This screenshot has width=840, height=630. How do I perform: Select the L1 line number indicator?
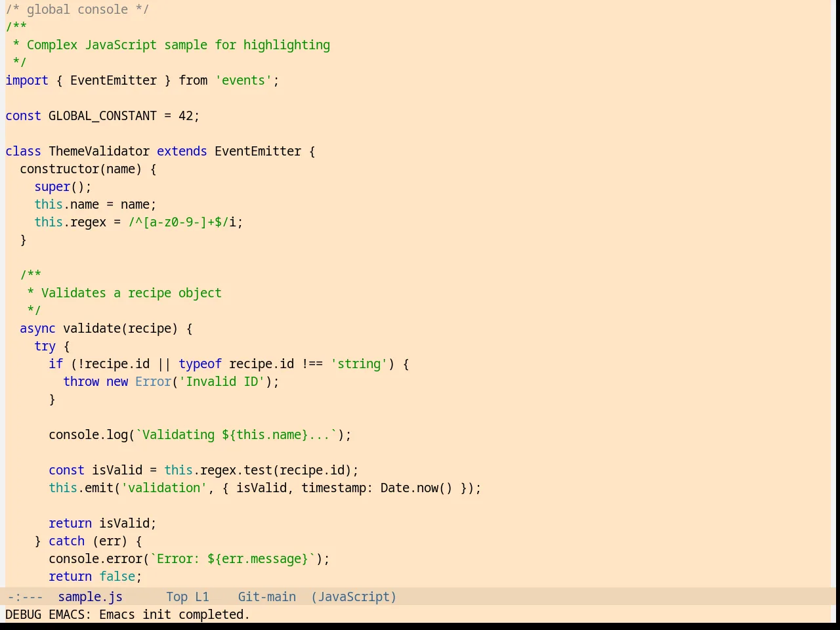[x=201, y=597]
